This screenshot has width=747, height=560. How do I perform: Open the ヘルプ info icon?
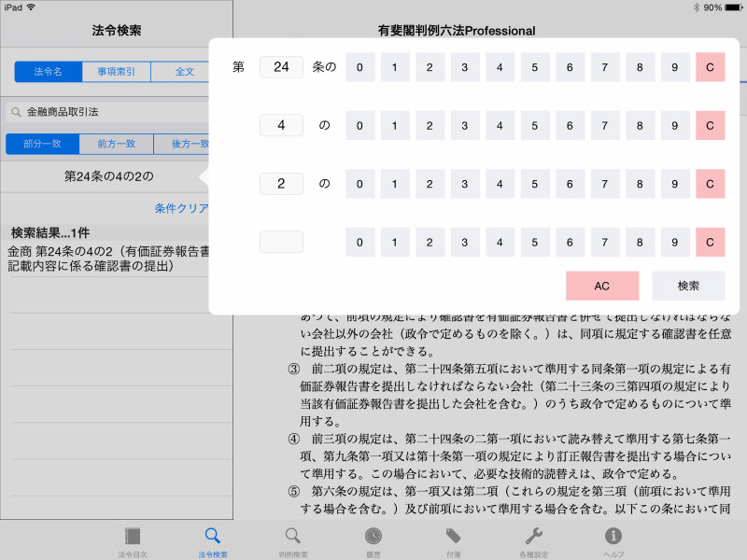pos(613,536)
